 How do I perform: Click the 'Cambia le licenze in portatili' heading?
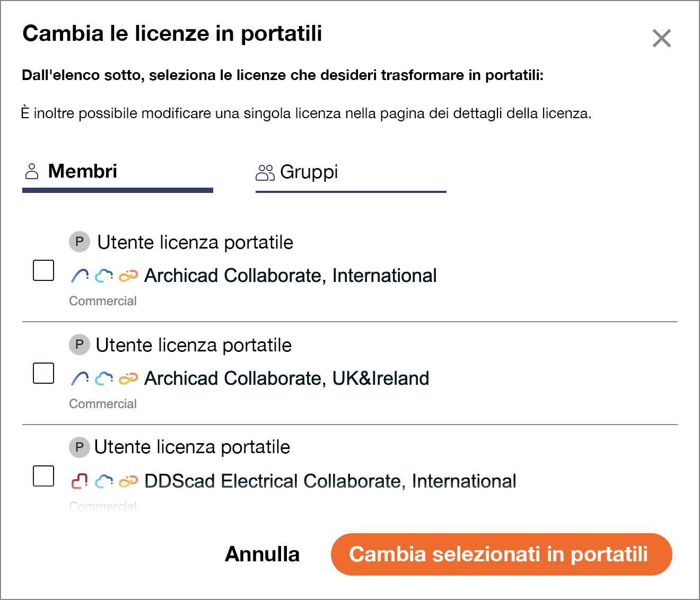coord(172,34)
